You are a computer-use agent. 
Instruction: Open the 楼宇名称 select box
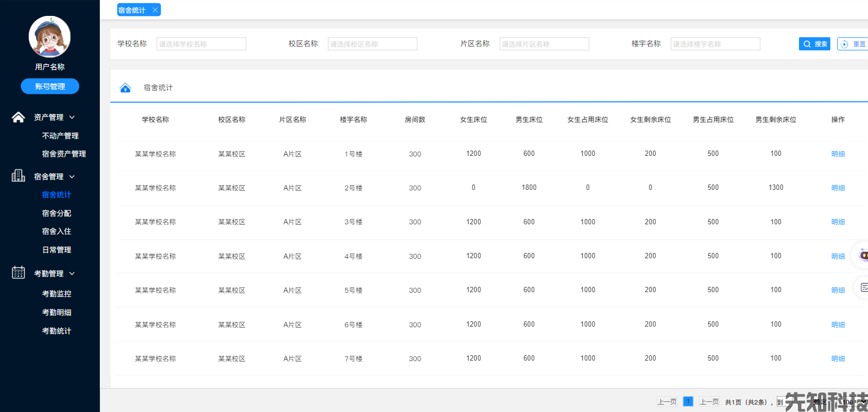(x=716, y=44)
